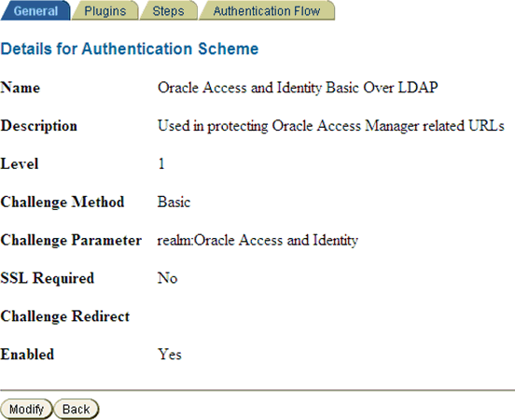The image size is (515, 420).
Task: Select the value 'Oracle Access and Identity Basic Over LDAP'
Action: point(298,88)
